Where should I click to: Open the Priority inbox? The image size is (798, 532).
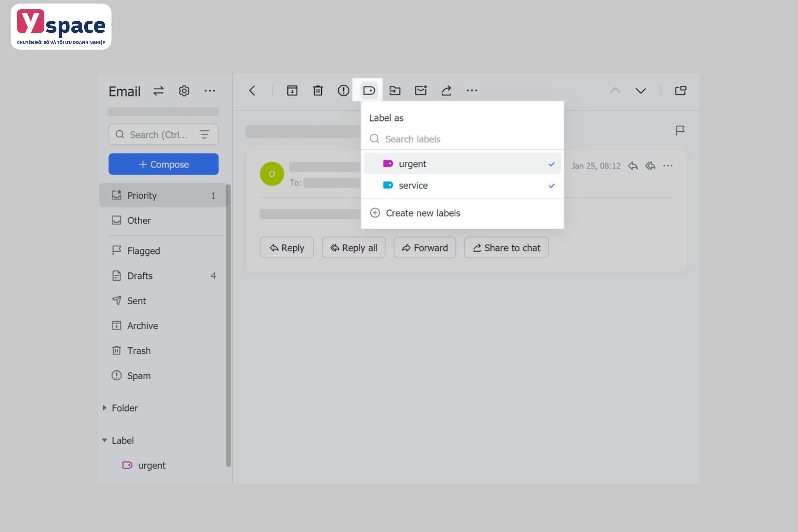pyautogui.click(x=163, y=196)
